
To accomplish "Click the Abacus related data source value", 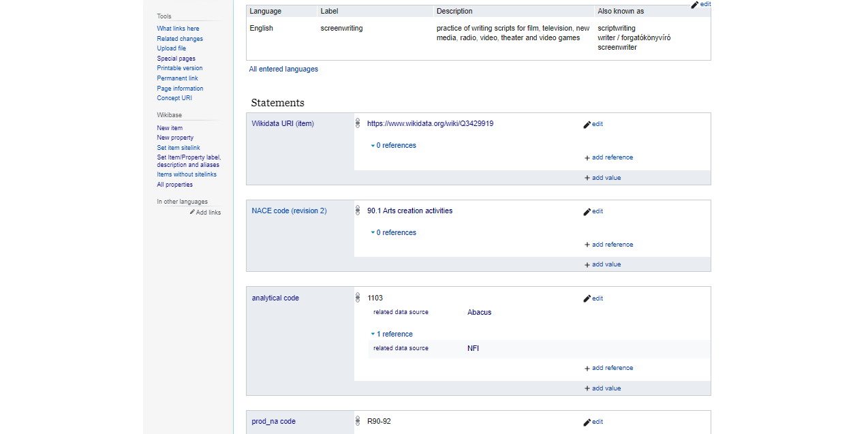I will pyautogui.click(x=479, y=313).
